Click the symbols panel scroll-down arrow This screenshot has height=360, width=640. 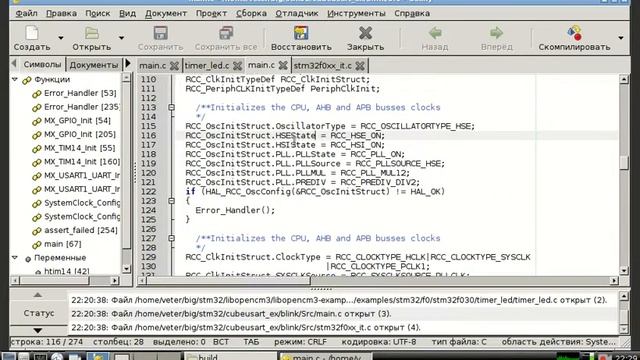pyautogui.click(x=127, y=269)
